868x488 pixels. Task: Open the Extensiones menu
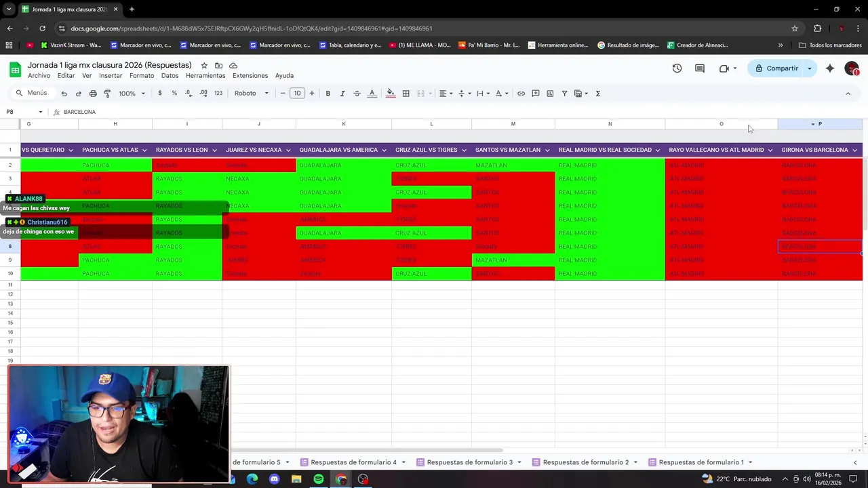[250, 75]
